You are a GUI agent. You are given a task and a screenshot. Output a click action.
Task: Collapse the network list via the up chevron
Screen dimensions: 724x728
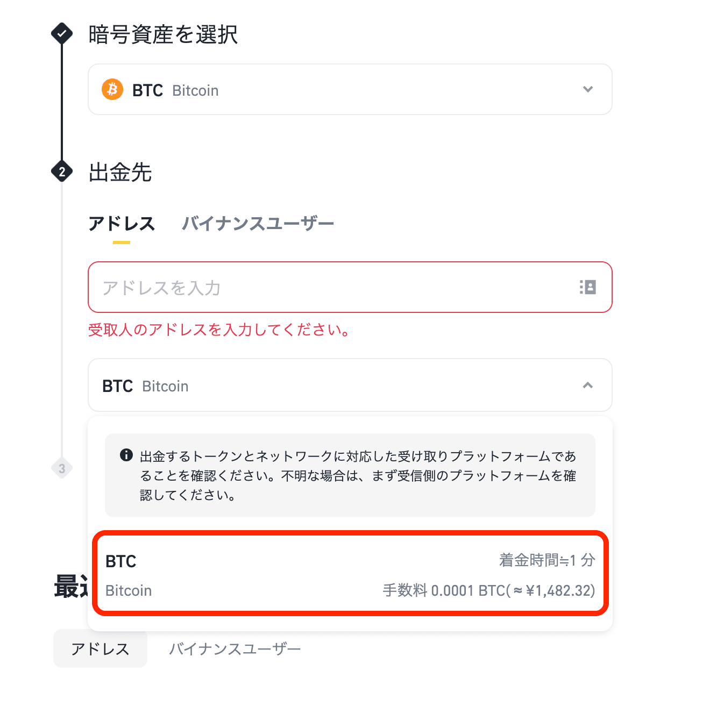point(588,386)
